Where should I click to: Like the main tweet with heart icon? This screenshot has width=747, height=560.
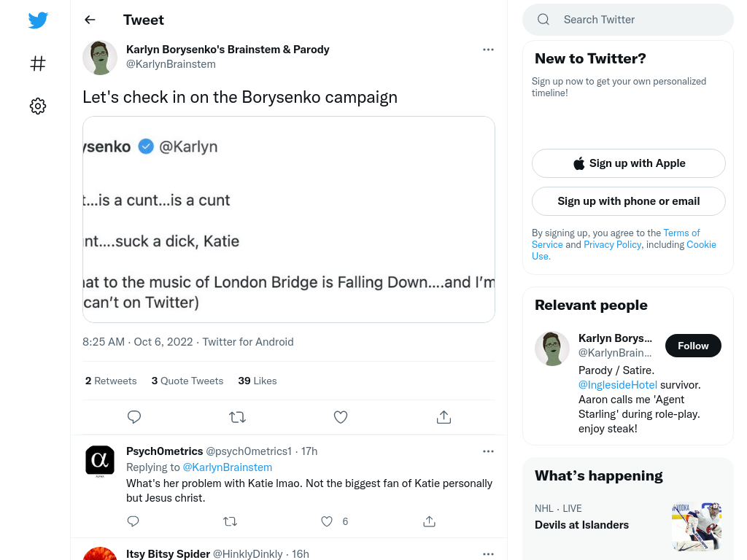click(x=340, y=417)
